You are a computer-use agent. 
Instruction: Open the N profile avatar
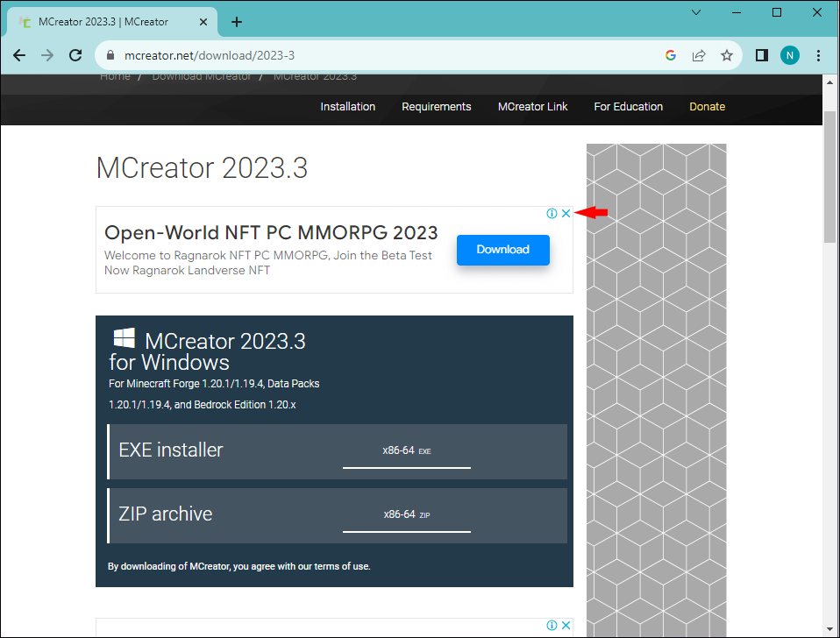tap(790, 55)
